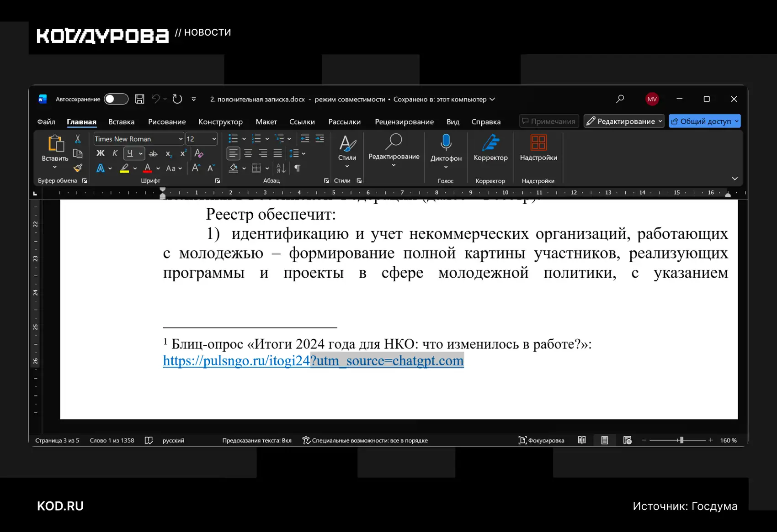Expand Стили styles gallery
777x532 pixels.
[x=347, y=151]
